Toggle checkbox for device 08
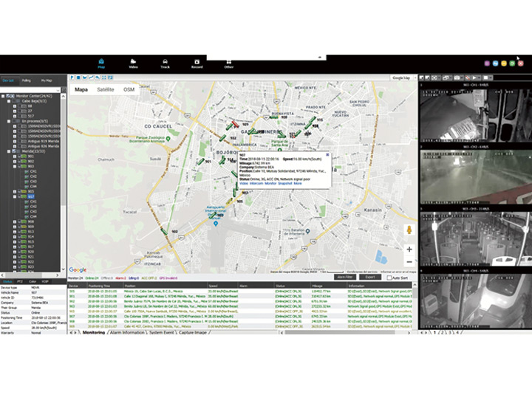532x406 pixels. tap(20, 106)
